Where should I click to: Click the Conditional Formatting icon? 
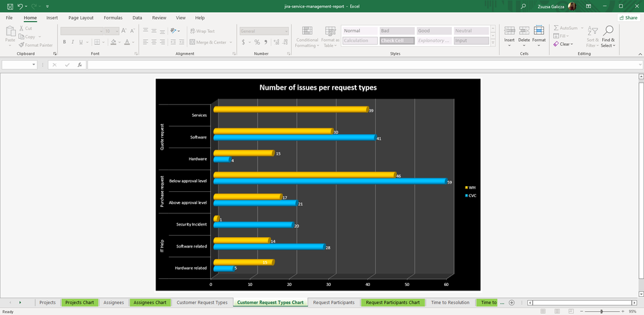[x=307, y=31]
